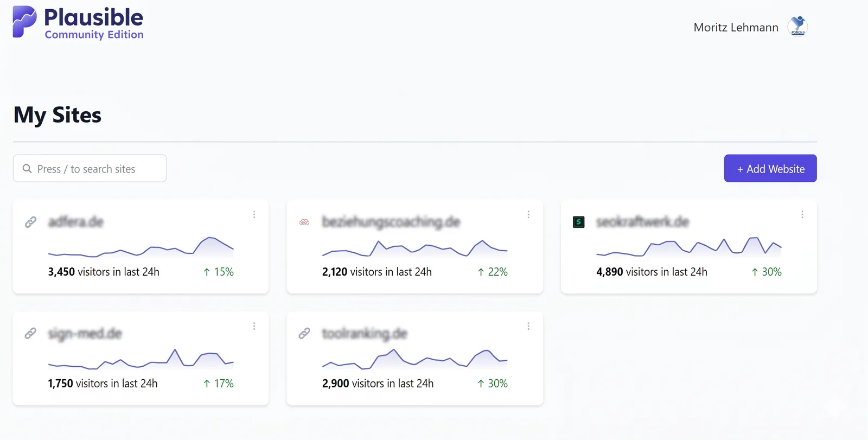Open the blurred site name on the 2,900 visitors card
The width and height of the screenshot is (868, 440).
[x=365, y=334]
